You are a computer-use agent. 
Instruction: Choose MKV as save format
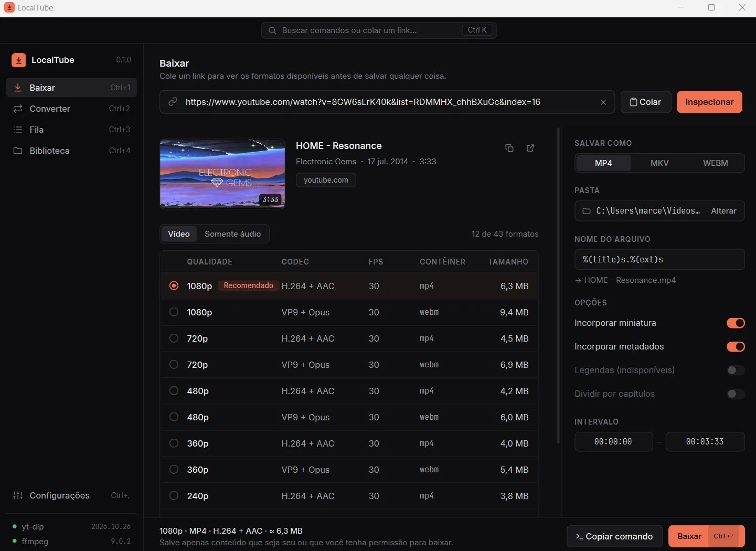(659, 163)
